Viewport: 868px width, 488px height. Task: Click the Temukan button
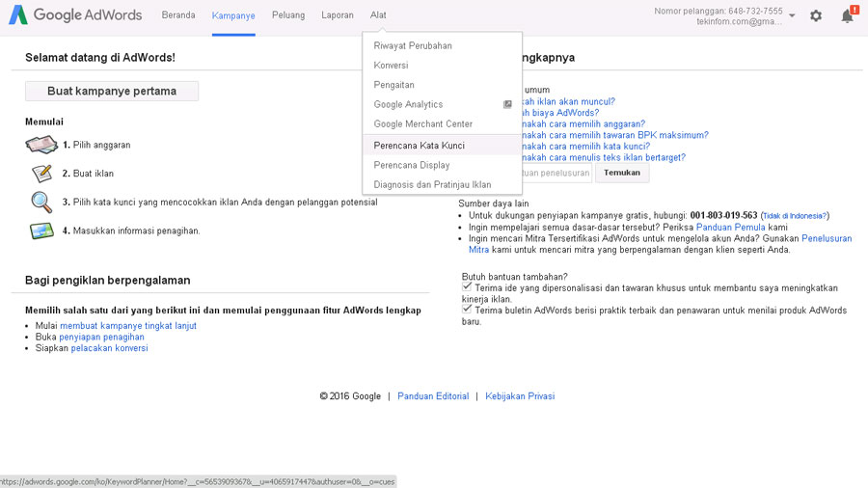pyautogui.click(x=622, y=173)
